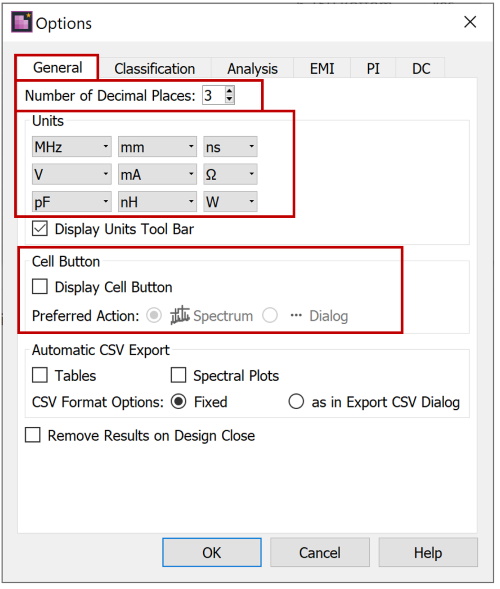Click the Spectrum preferred action icon
This screenshot has width=500, height=589.
(180, 316)
